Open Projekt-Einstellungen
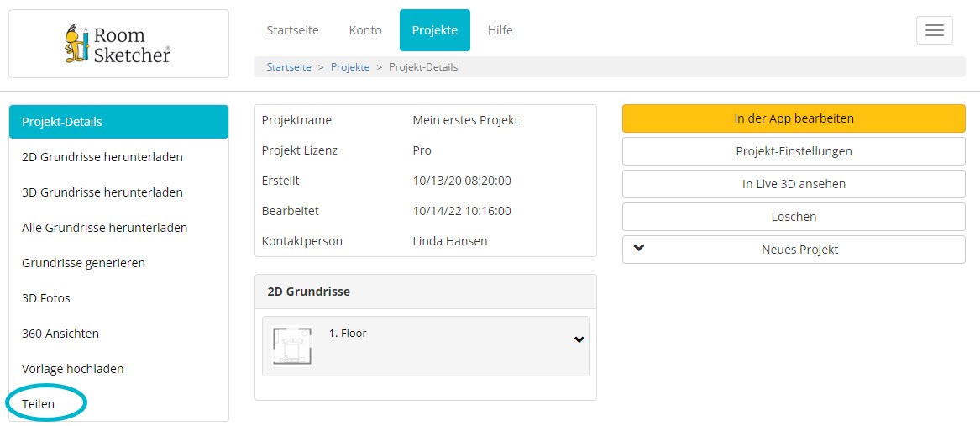The image size is (980, 426). (794, 151)
